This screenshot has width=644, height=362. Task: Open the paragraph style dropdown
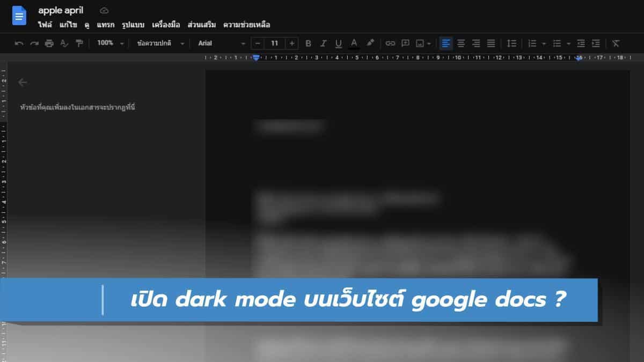[160, 43]
